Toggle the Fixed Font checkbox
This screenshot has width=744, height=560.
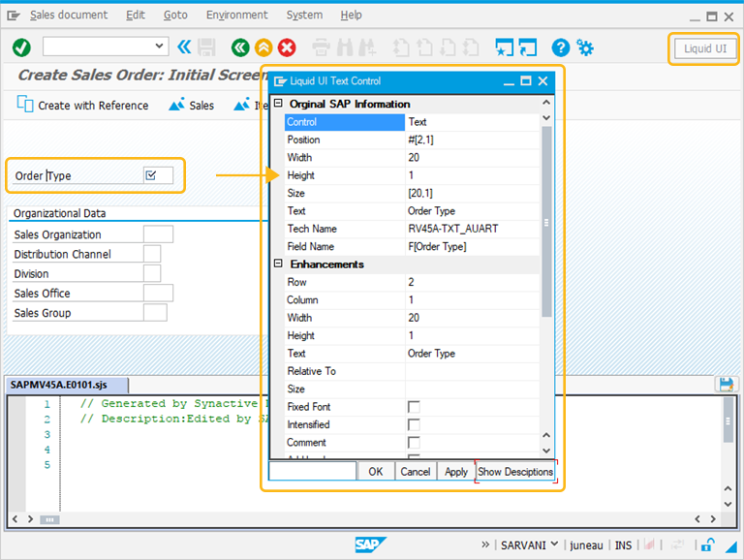coord(414,407)
